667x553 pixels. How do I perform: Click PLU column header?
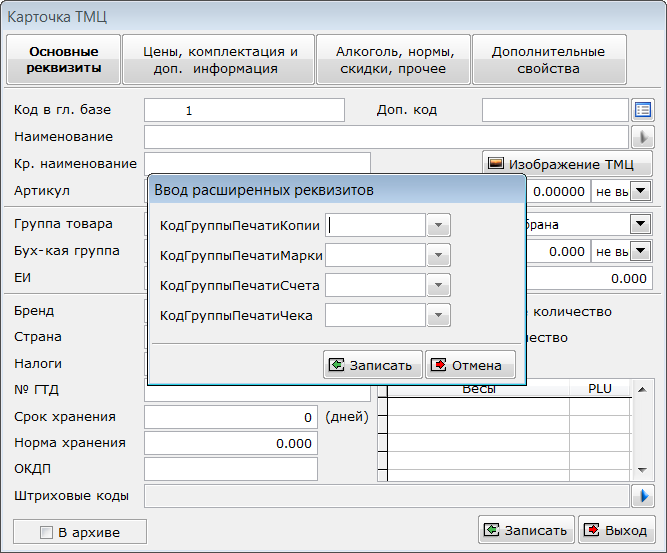pyautogui.click(x=600, y=391)
